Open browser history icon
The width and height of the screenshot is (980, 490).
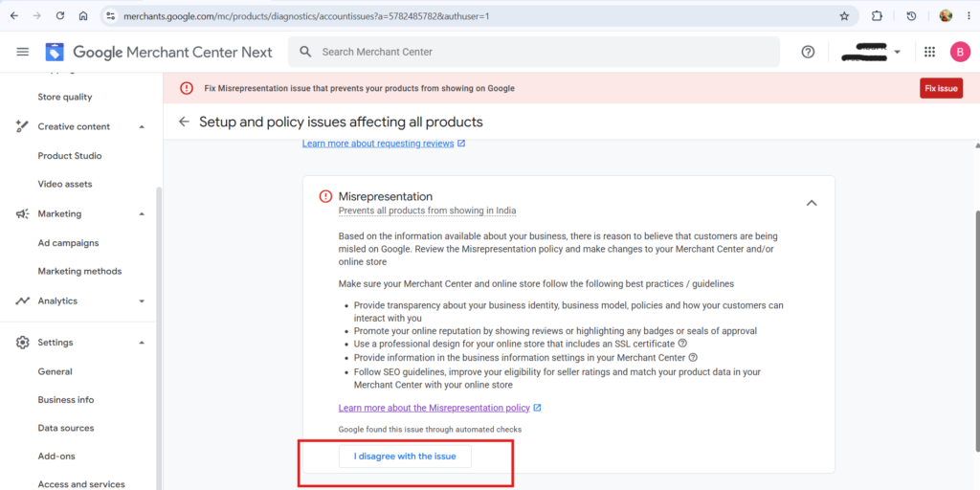pos(911,16)
